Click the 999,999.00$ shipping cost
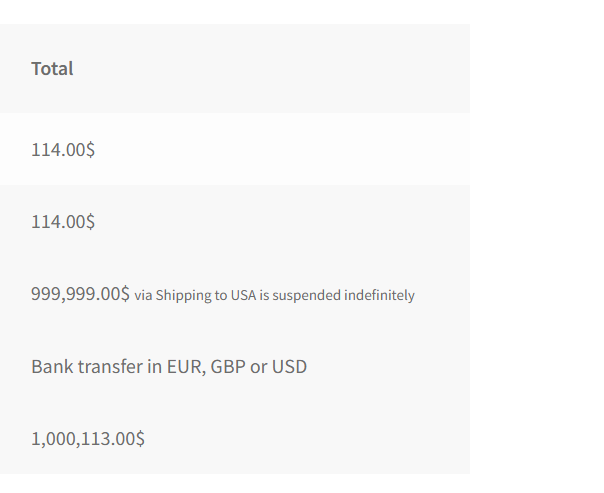This screenshot has width=604, height=493. click(80, 294)
